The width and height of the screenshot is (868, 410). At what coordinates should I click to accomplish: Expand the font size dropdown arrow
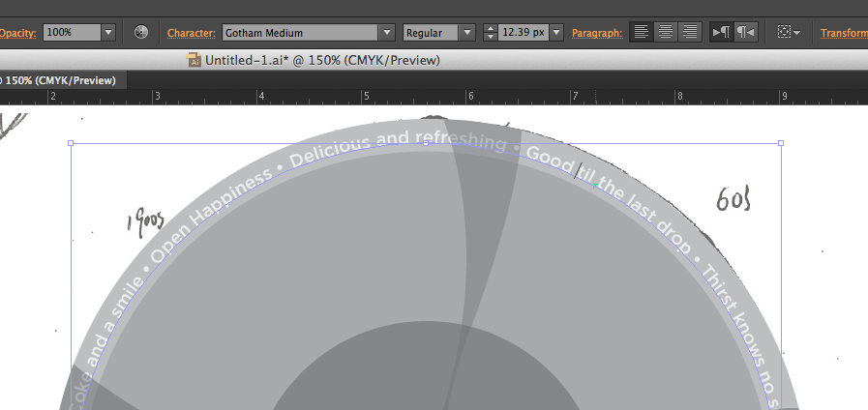click(556, 33)
